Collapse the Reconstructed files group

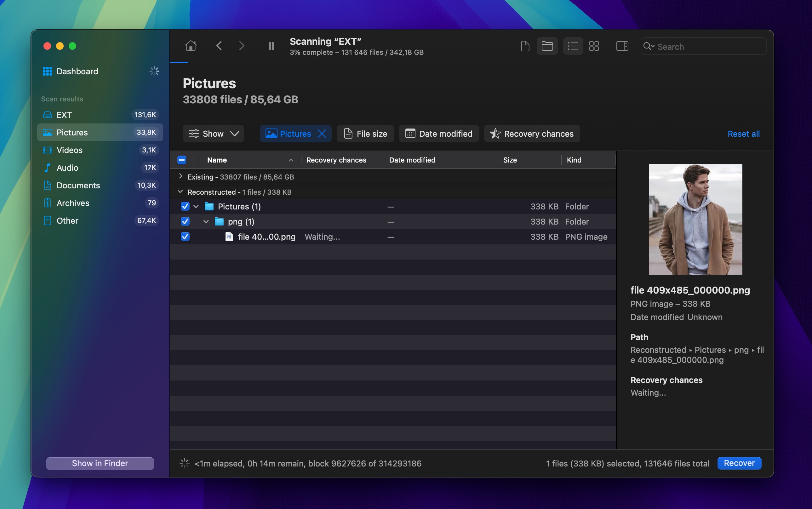coord(180,192)
